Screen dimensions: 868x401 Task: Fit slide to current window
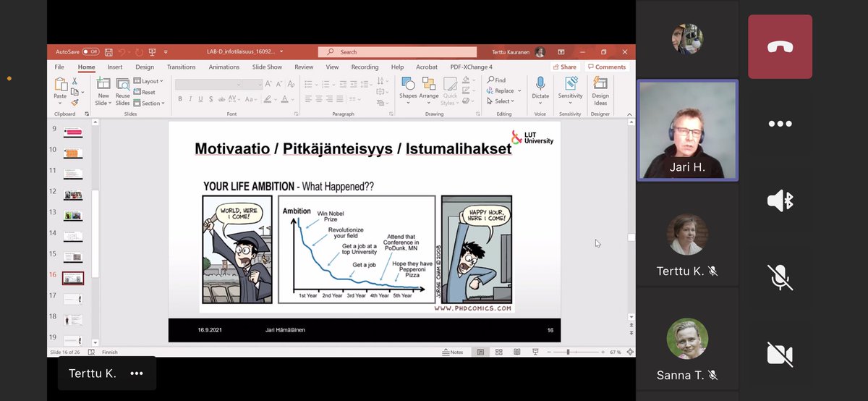[630, 352]
